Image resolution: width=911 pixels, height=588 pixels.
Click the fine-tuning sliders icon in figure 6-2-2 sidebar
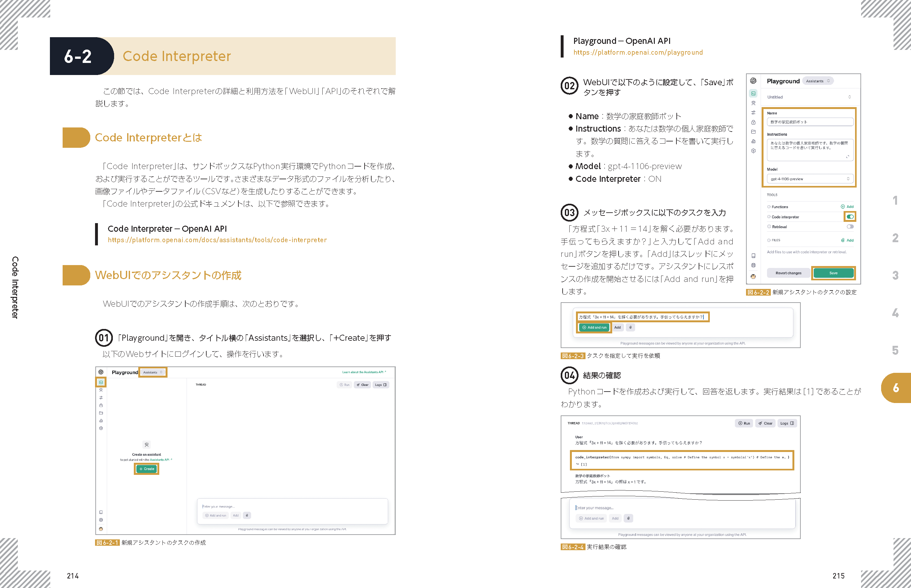[x=753, y=113]
